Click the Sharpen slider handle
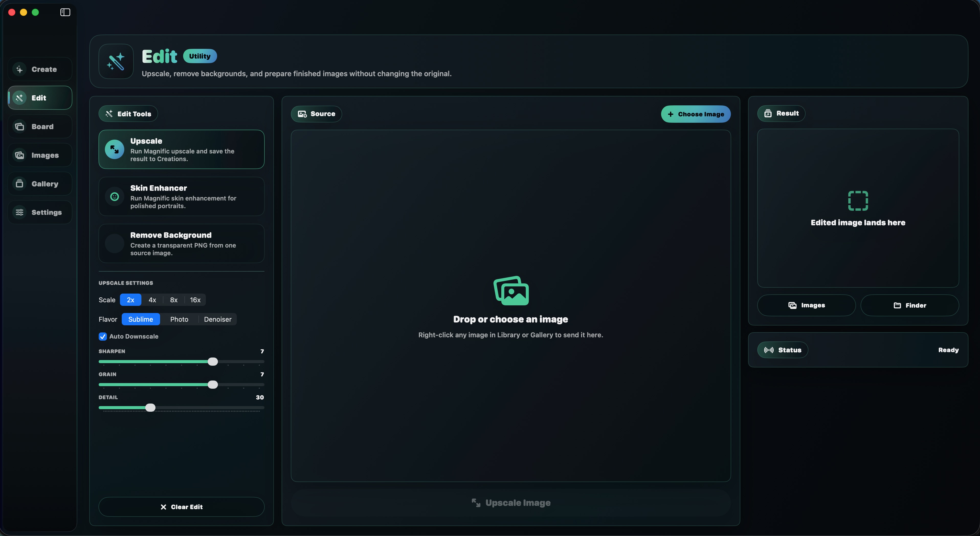 click(213, 361)
